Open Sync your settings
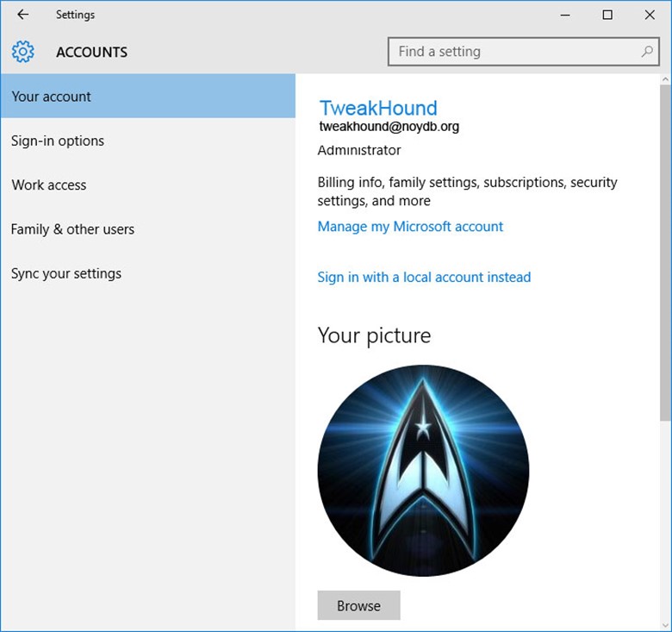The image size is (672, 632). (x=148, y=273)
